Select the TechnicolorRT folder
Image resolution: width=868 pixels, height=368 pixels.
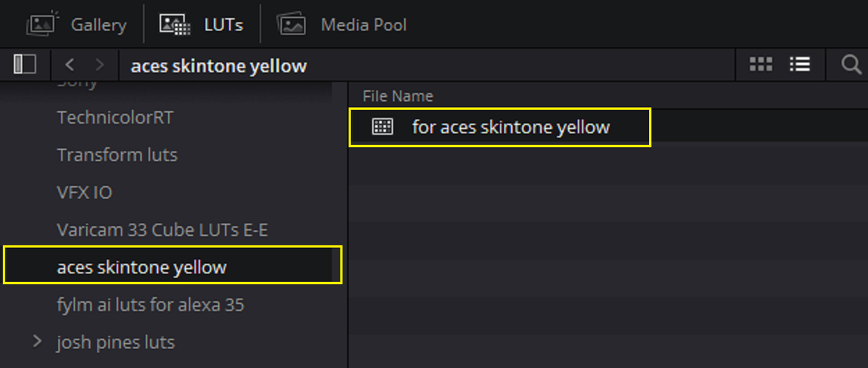point(115,117)
